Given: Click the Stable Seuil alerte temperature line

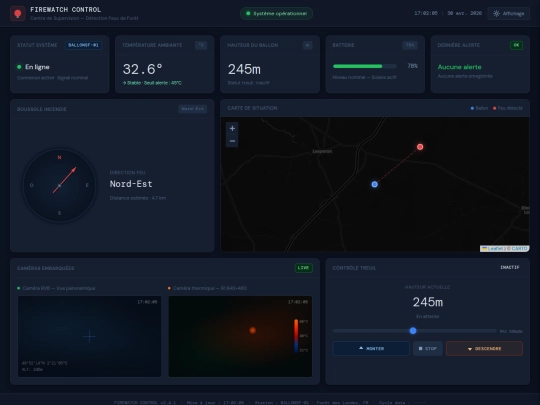Looking at the screenshot, I should coord(152,83).
